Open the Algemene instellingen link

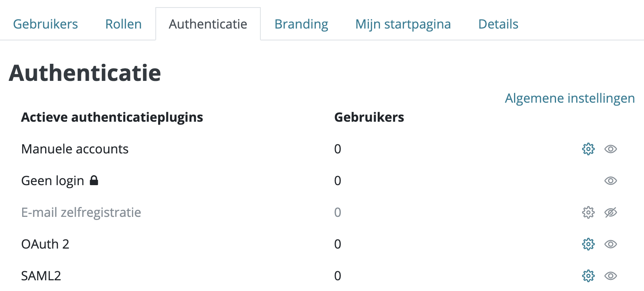pyautogui.click(x=570, y=98)
